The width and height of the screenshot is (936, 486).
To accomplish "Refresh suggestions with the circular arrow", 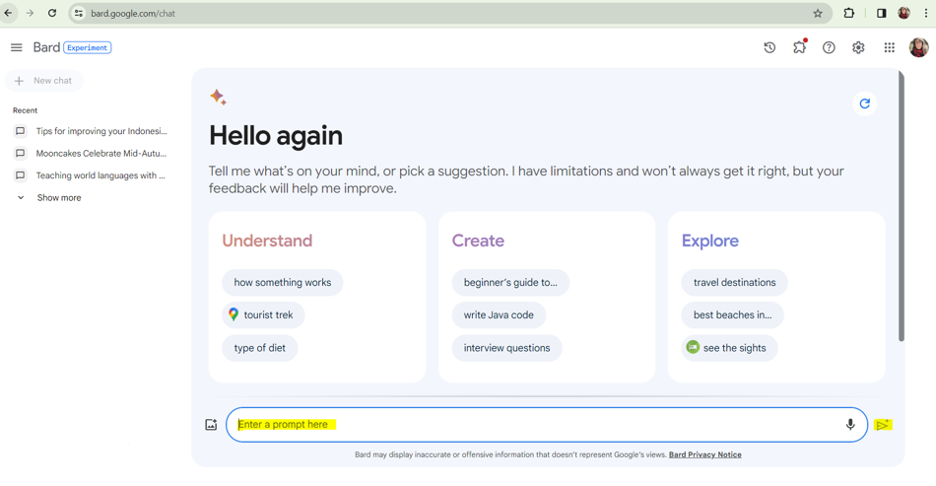I will (864, 104).
